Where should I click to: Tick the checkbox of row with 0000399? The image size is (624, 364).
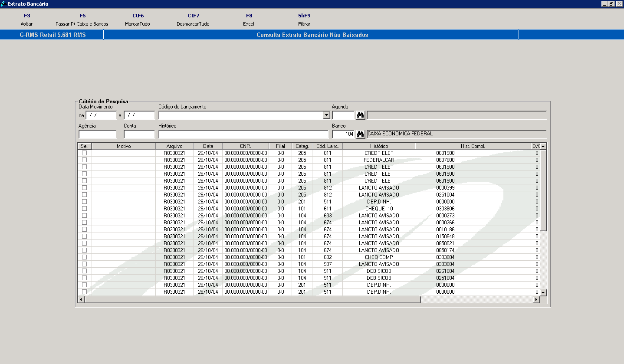pos(85,188)
